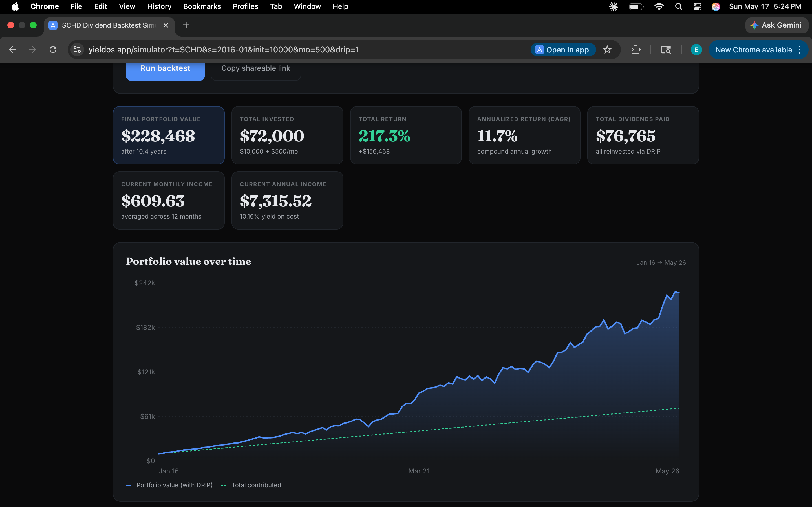Click the tab search icon in toolbar
The image size is (812, 507).
click(x=666, y=50)
